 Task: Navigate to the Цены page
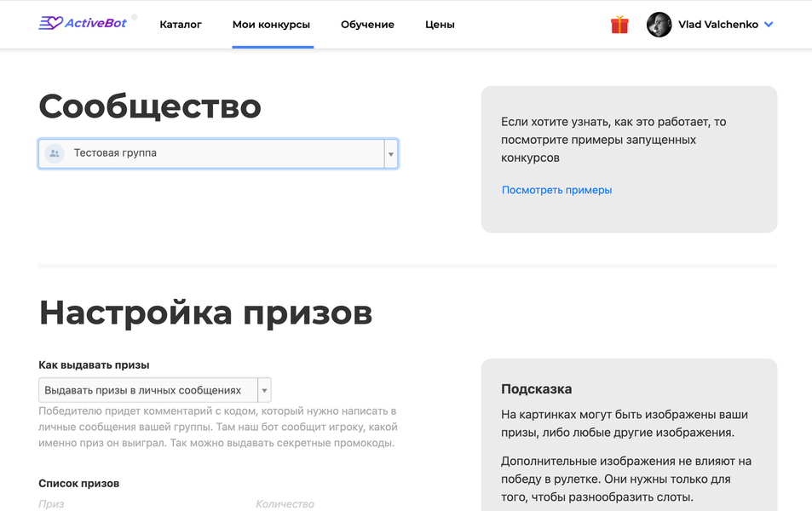coord(440,25)
